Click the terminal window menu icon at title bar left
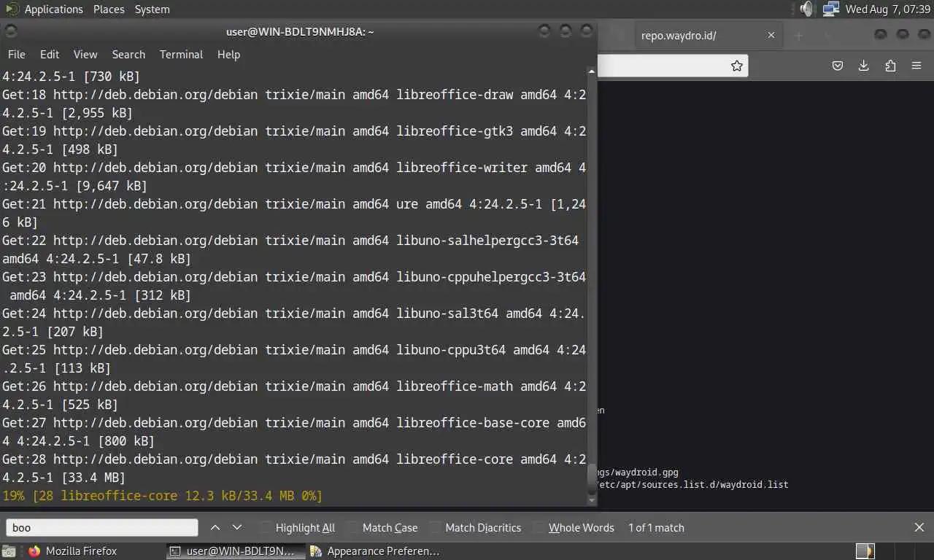Viewport: 934px width, 560px height. coord(10,31)
